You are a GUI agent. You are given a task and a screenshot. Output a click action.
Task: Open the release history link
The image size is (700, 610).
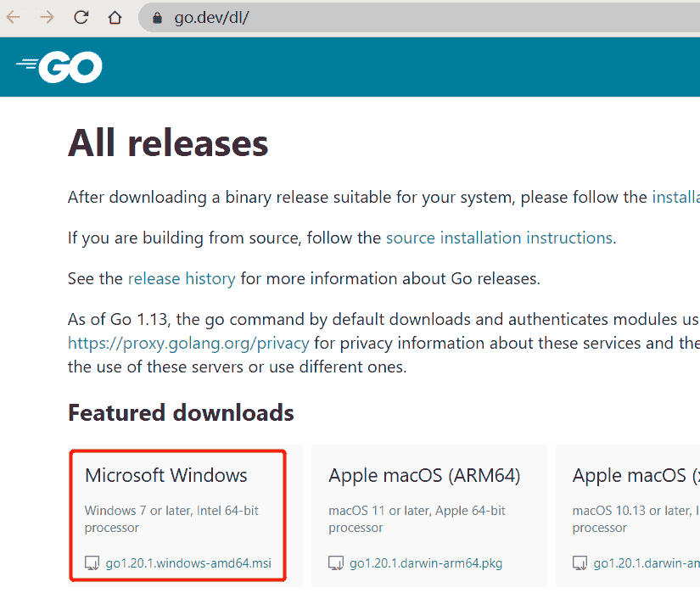(x=182, y=278)
